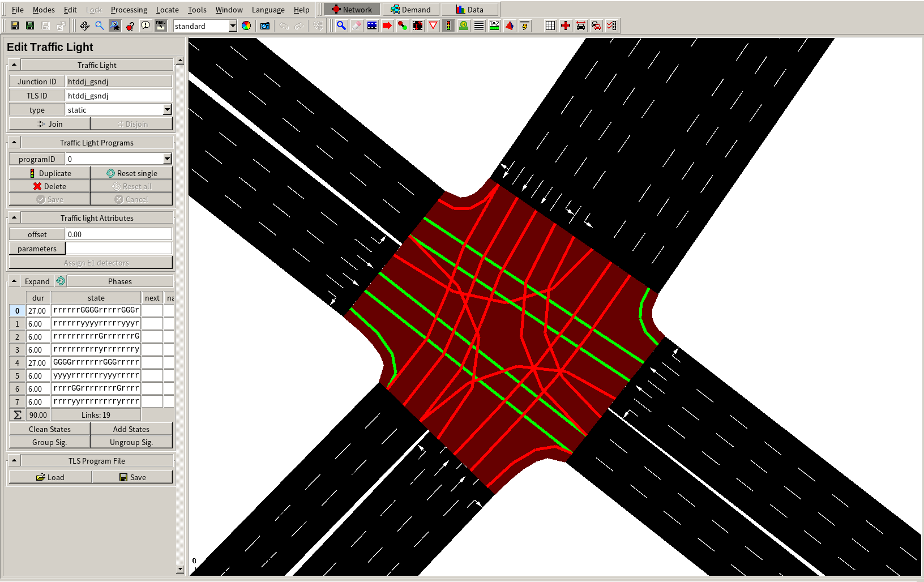Click the green-label floppy disk save icon
The width and height of the screenshot is (924, 582).
coord(30,25)
